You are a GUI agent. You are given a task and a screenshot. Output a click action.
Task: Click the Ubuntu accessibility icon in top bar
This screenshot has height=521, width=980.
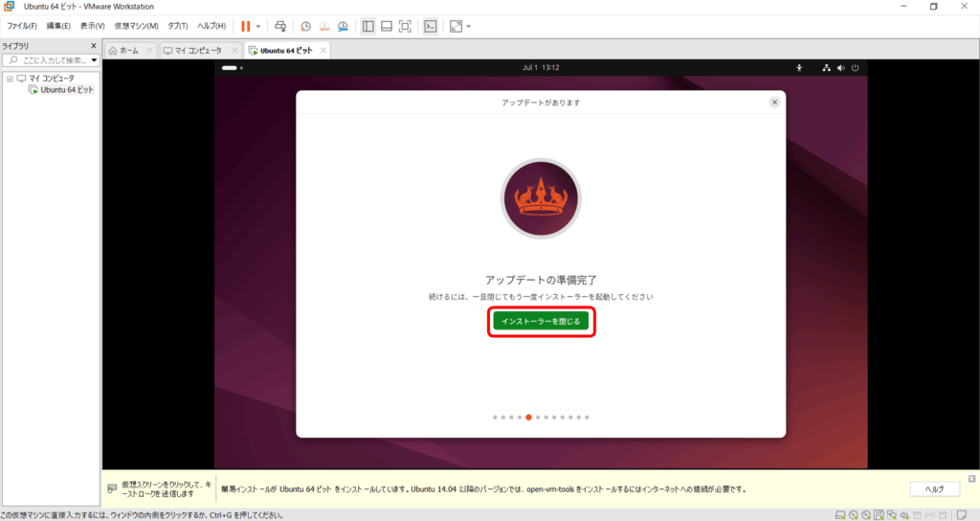point(799,68)
